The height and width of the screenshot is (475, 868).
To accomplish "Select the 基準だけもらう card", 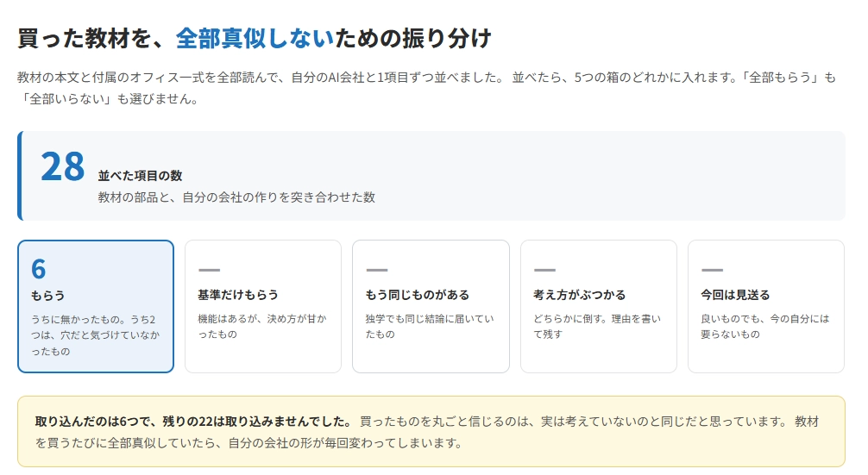I will pos(263,306).
